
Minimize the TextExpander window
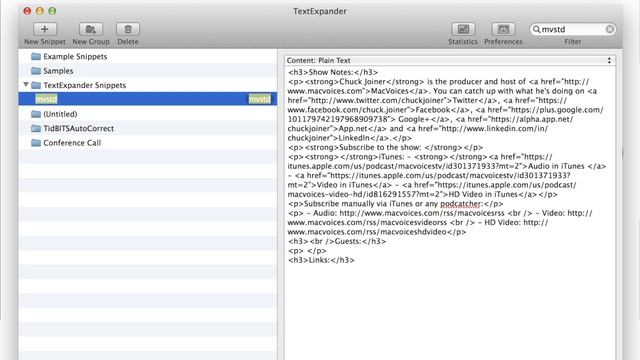pos(40,11)
